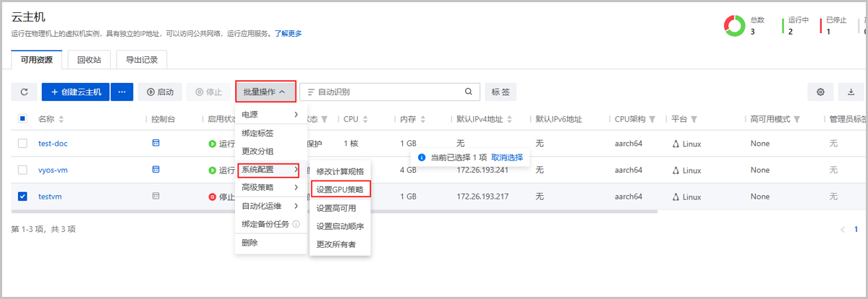Click the download export icon

point(851,92)
